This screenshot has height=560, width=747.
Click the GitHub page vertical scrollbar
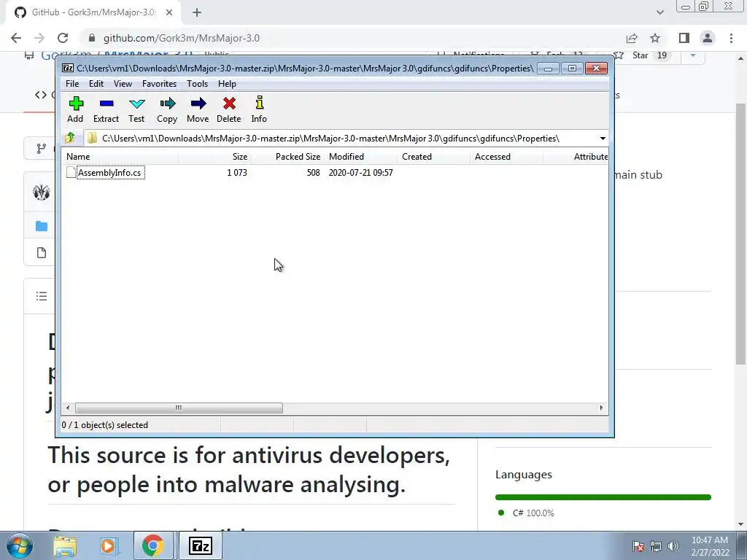coord(740,233)
